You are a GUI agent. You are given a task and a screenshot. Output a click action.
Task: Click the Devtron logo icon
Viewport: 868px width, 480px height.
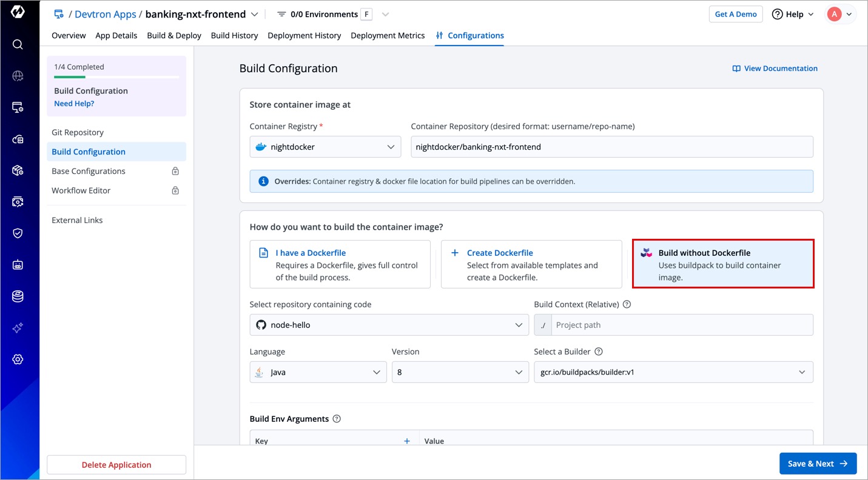pyautogui.click(x=18, y=13)
